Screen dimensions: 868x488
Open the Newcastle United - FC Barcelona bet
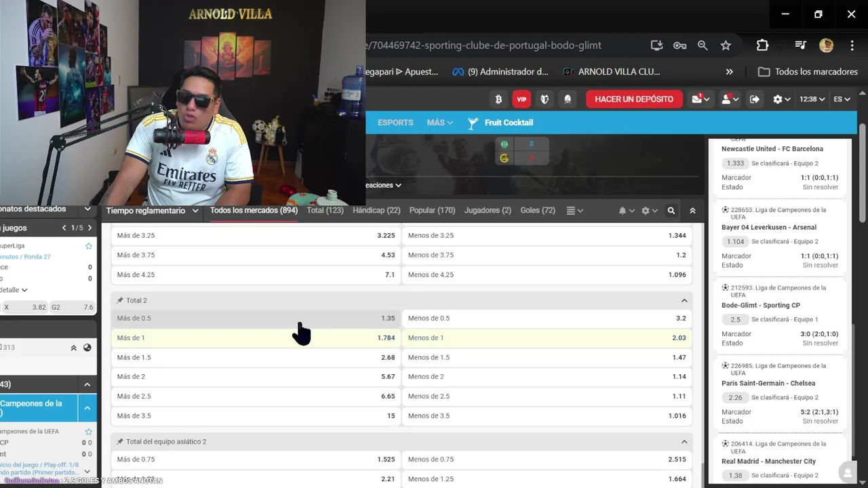[x=772, y=148]
